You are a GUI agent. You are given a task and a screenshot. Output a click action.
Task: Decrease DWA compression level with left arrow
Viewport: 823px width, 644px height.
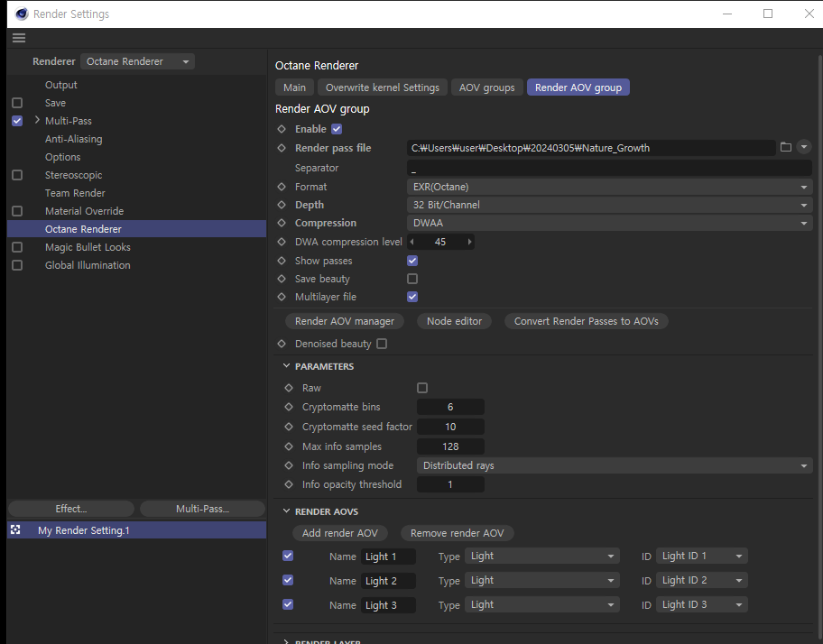tap(412, 242)
